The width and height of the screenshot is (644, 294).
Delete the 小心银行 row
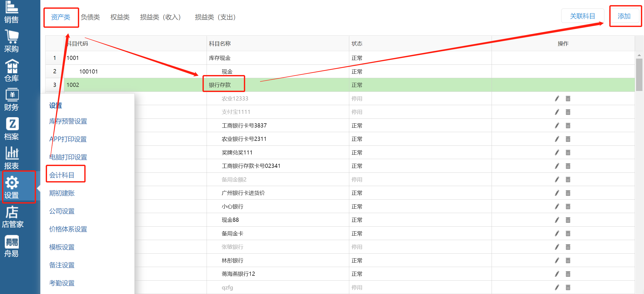coord(568,206)
